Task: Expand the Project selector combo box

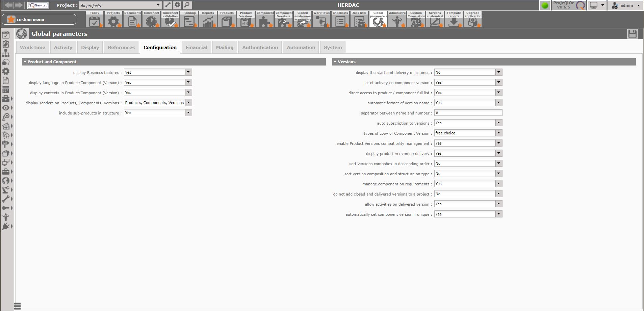Action: point(158,5)
